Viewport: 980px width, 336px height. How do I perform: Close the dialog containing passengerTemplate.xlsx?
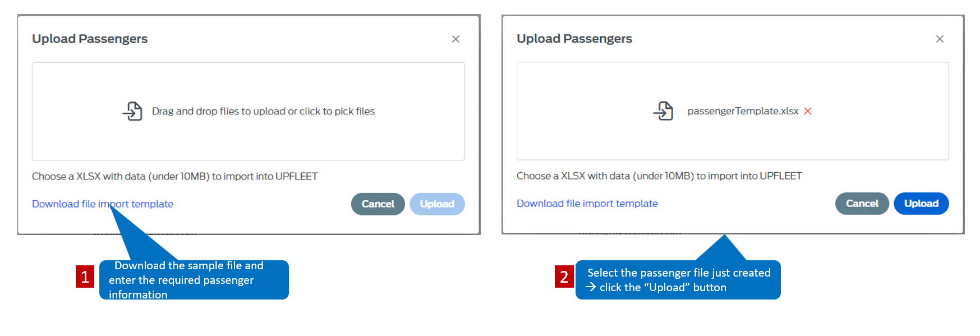click(940, 39)
